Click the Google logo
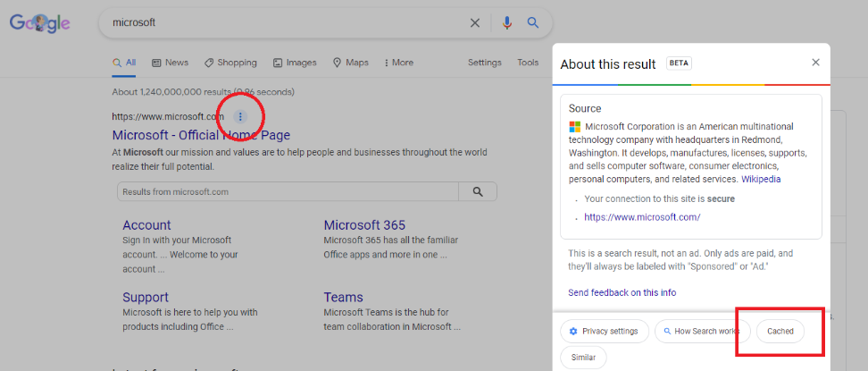The width and height of the screenshot is (868, 371). (39, 23)
